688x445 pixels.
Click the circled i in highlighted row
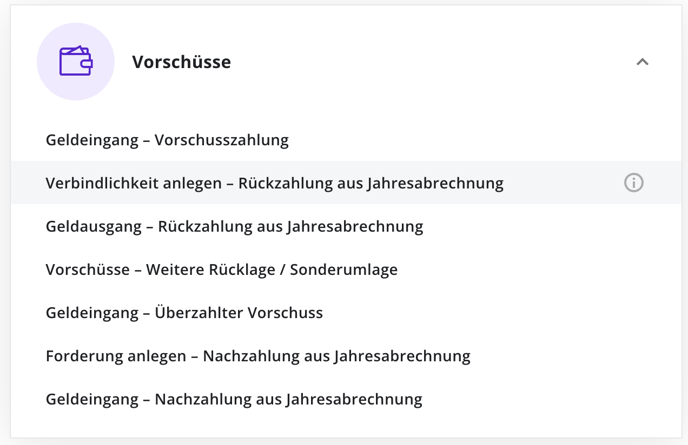[x=634, y=183]
